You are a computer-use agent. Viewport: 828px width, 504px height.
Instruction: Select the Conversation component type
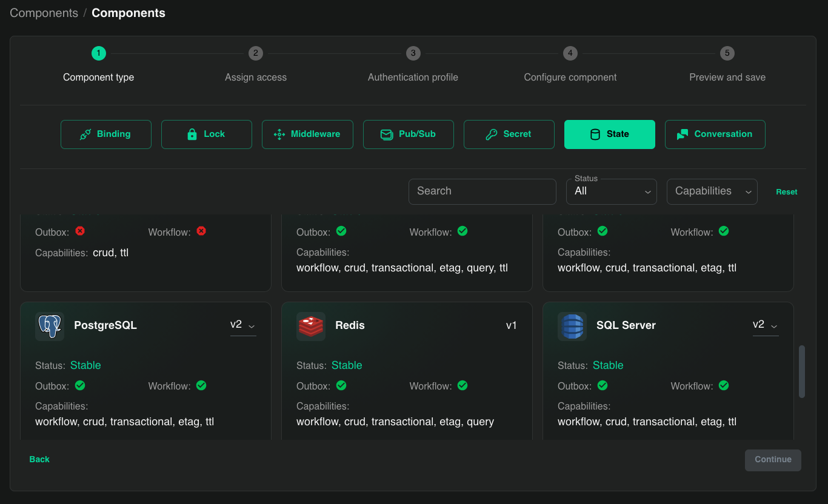(715, 134)
